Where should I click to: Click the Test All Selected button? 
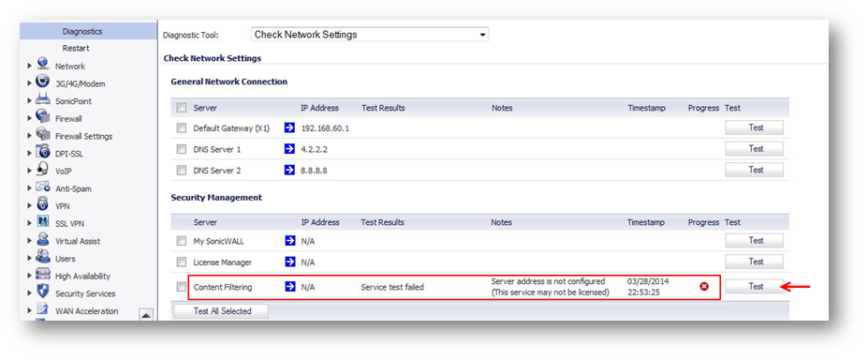click(x=222, y=311)
